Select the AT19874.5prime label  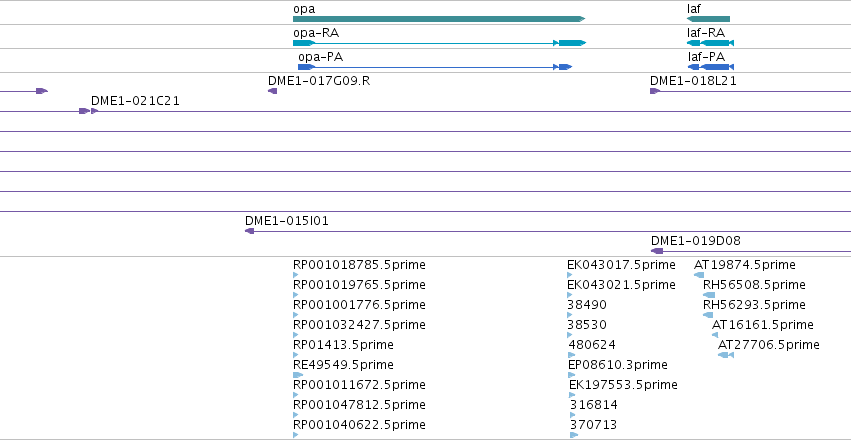pos(745,265)
